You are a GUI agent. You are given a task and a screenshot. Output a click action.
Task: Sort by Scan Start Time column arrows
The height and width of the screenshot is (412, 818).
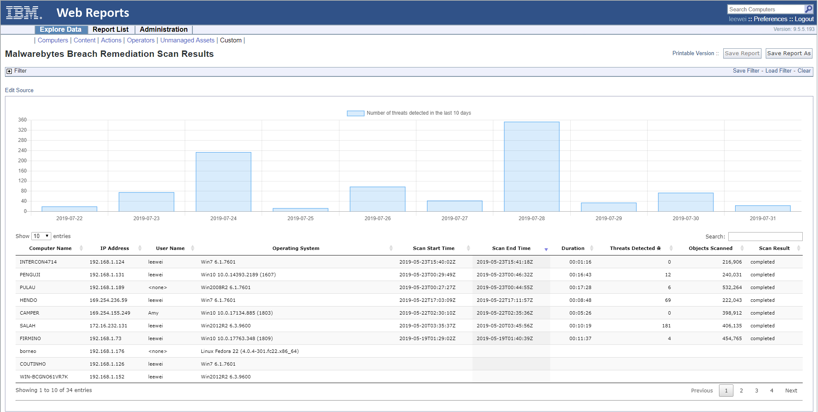coord(468,248)
